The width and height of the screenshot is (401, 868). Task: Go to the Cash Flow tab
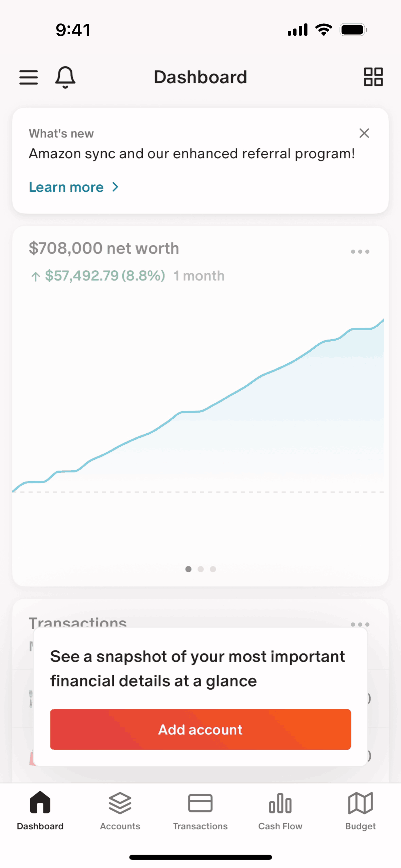tap(280, 810)
